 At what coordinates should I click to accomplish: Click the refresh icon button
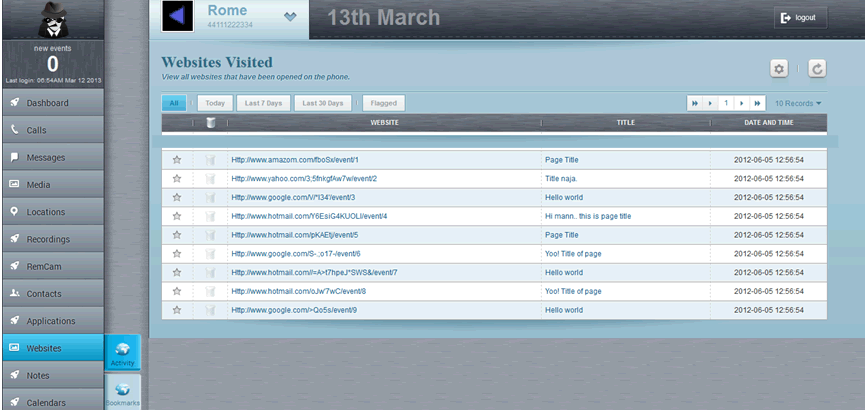click(x=817, y=68)
